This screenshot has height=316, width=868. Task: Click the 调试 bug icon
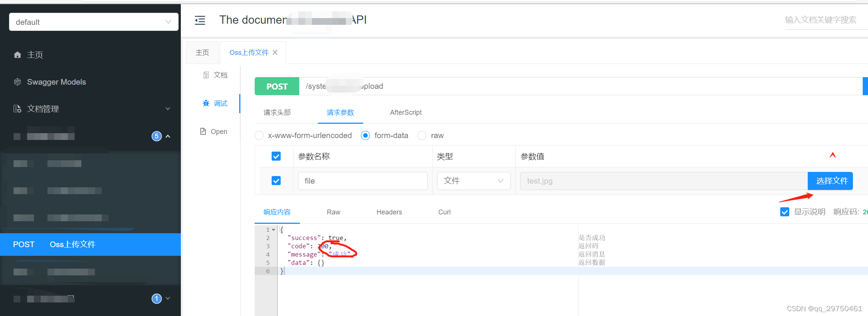click(206, 103)
